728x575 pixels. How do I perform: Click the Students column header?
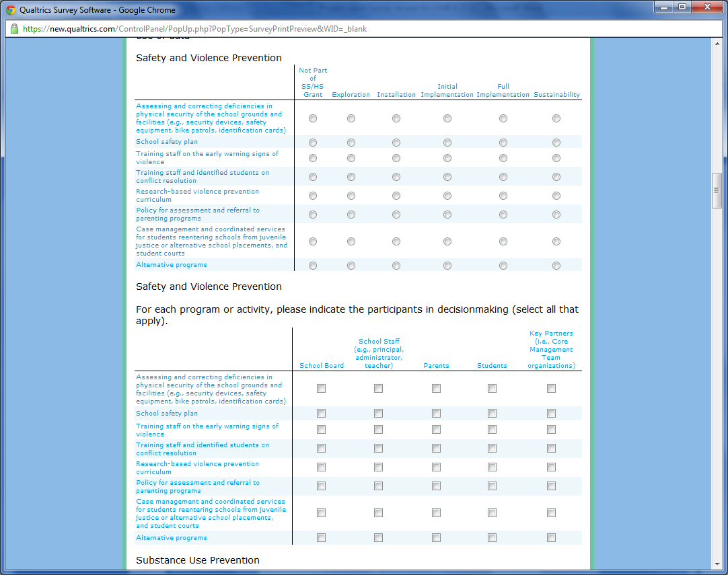492,366
